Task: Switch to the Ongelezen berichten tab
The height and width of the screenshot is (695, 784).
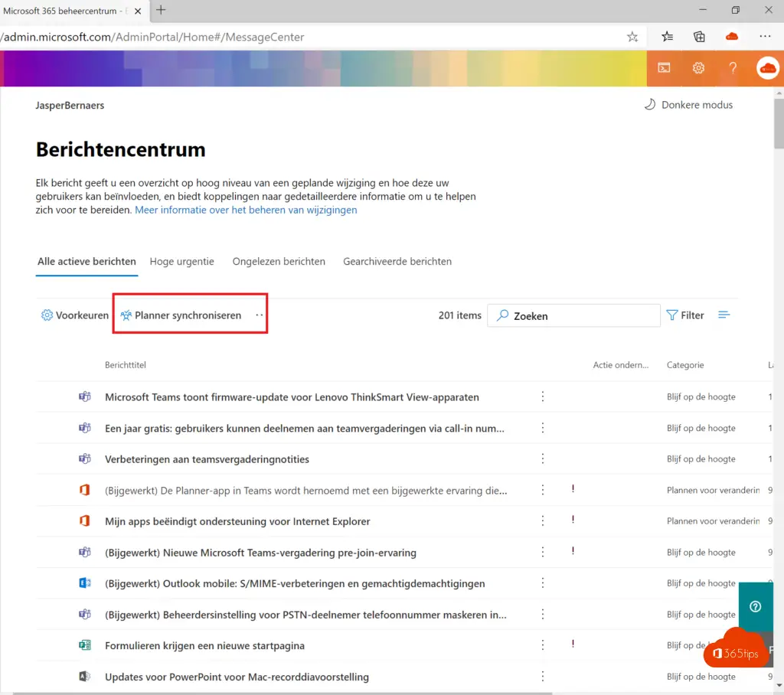Action: [x=279, y=262]
